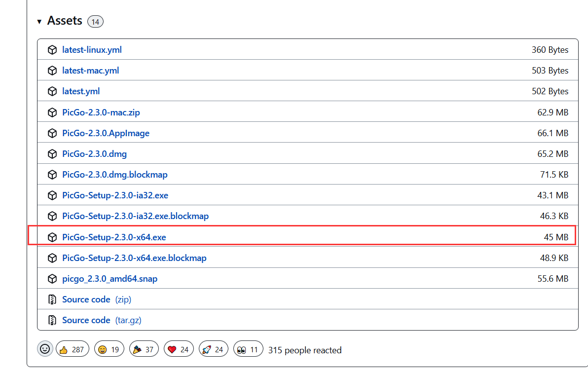Toggle the rocket reaction with 24
This screenshot has height=373, width=588.
[x=214, y=349]
